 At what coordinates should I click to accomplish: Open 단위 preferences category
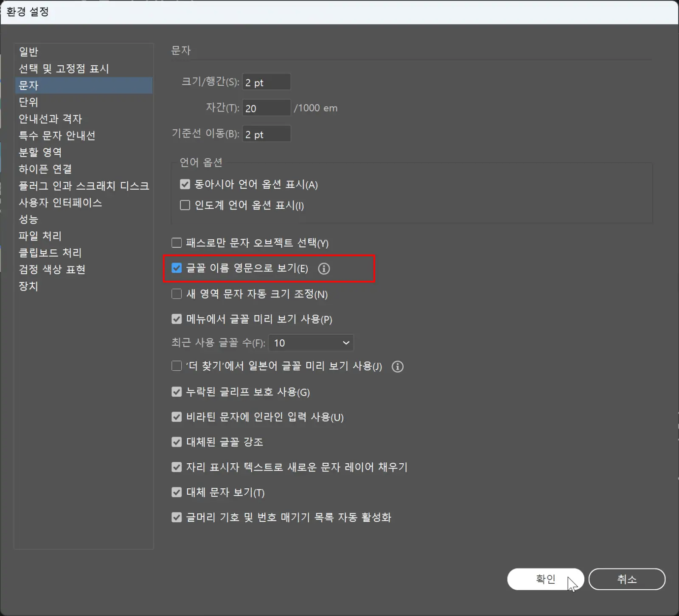pyautogui.click(x=84, y=102)
